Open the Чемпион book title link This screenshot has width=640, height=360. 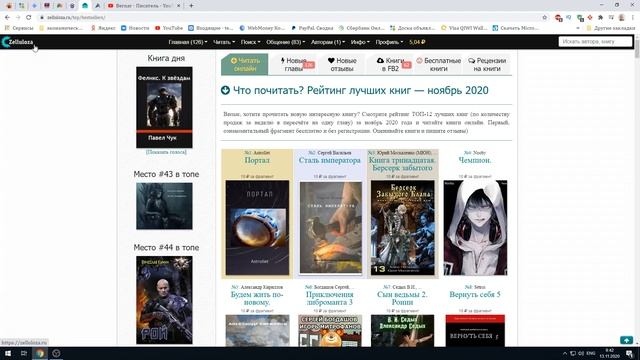click(x=475, y=160)
